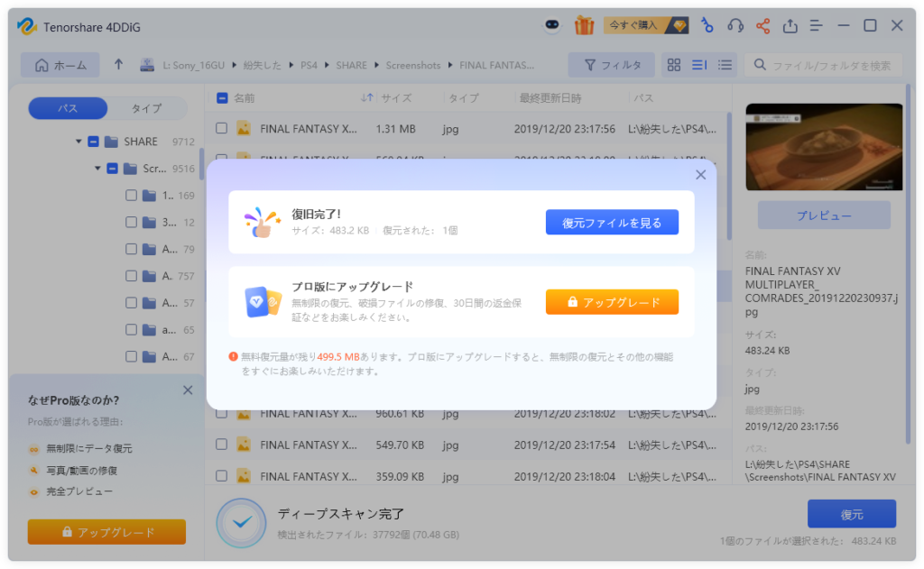
Task: Click the SHARE breadcrumb segment
Action: [351, 66]
